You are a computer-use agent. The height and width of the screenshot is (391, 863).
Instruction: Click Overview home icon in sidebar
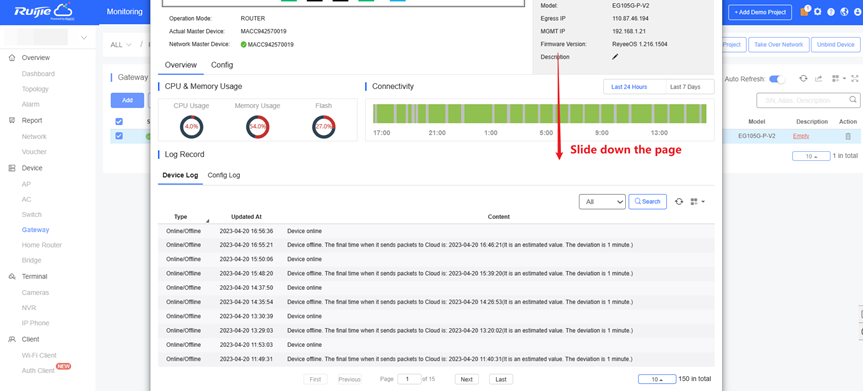pos(12,58)
